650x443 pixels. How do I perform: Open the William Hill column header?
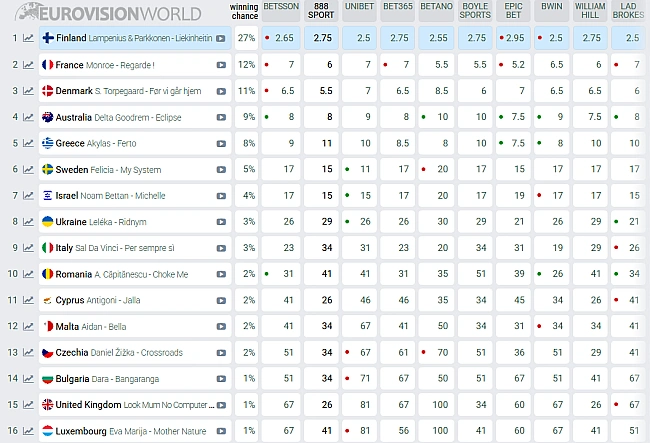click(x=590, y=10)
